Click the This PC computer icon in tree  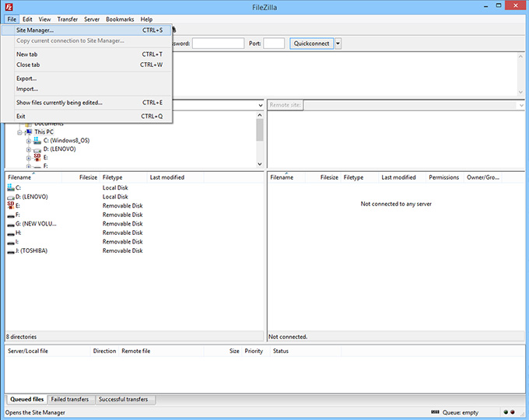click(29, 132)
